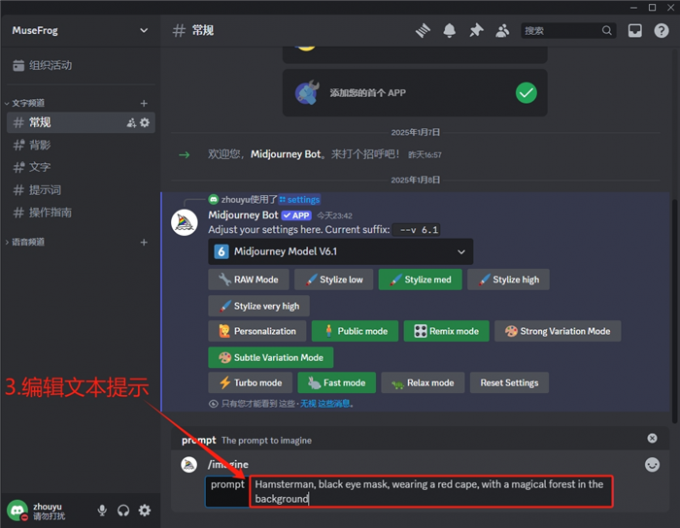Open the 提示词 channel

click(81, 190)
